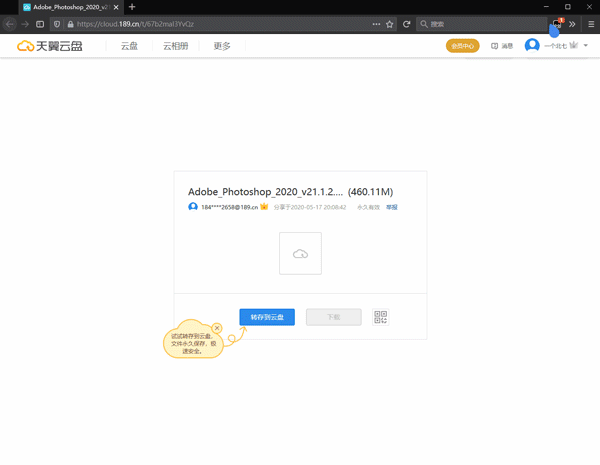This screenshot has width=600, height=465.
Task: Click the 会员中心 button
Action: click(x=463, y=46)
